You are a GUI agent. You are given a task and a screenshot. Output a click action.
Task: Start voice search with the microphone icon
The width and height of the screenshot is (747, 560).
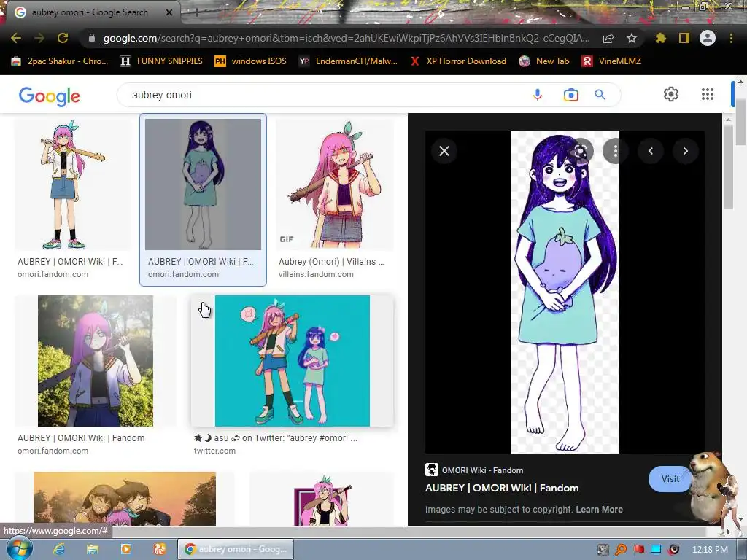click(538, 95)
